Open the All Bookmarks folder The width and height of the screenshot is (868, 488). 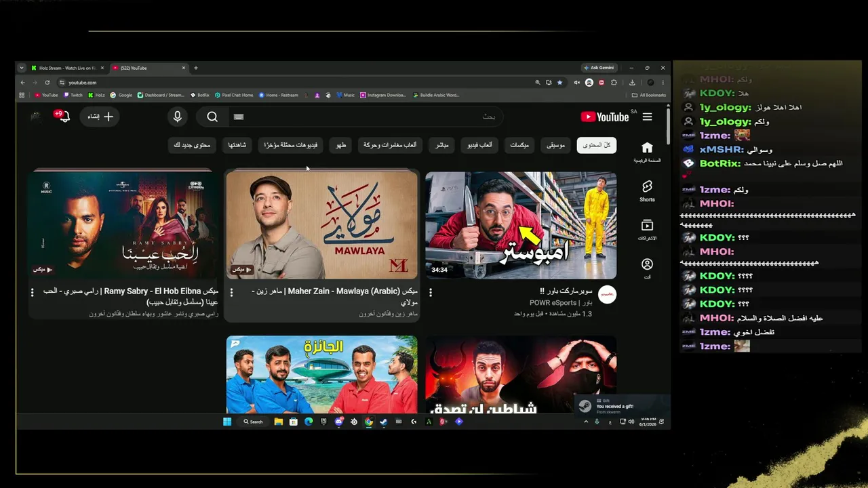point(649,95)
